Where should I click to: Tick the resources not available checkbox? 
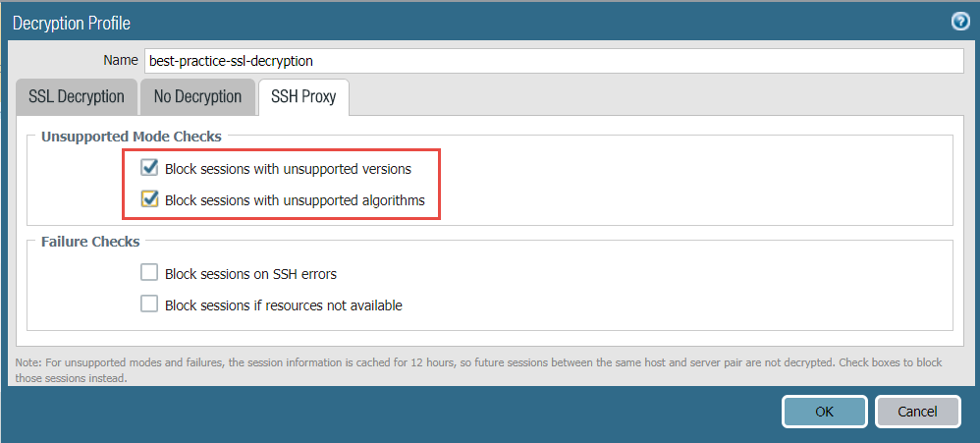point(149,305)
